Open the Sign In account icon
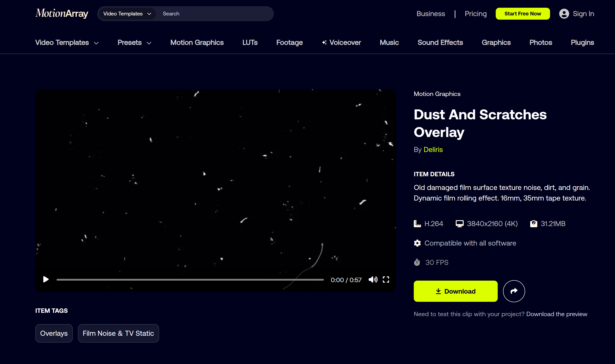This screenshot has width=615, height=364. pos(564,13)
